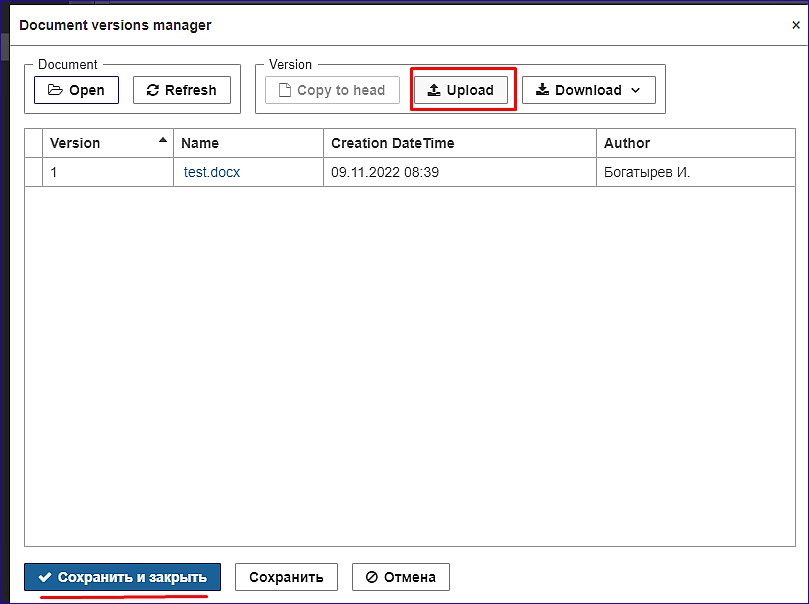Expand the Download dropdown chevron
This screenshot has width=809, height=604.
click(636, 90)
